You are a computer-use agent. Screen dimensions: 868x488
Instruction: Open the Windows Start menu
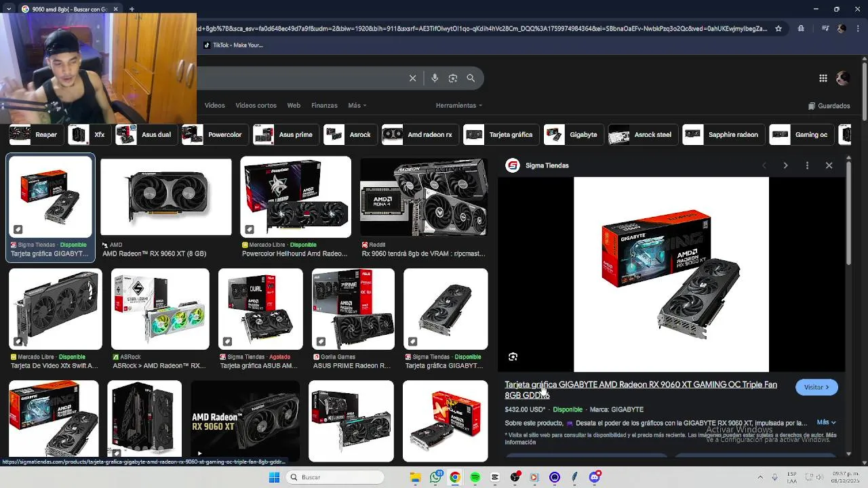[x=274, y=477]
